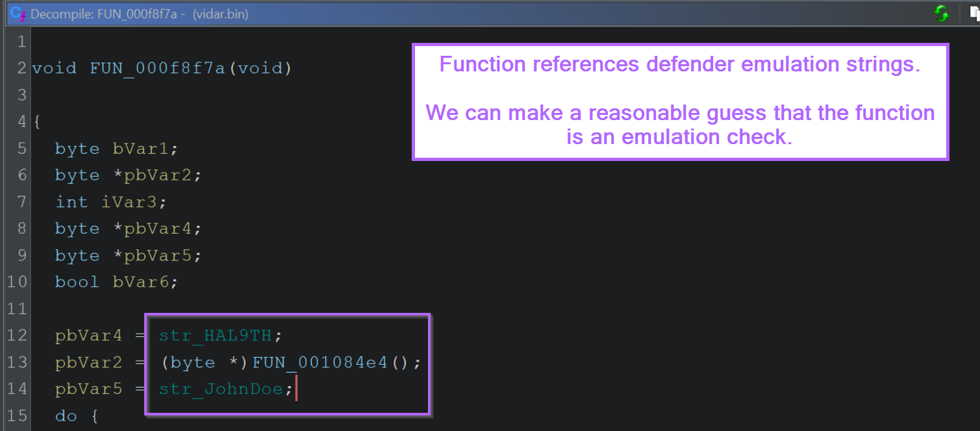The image size is (980, 431).
Task: Click the iVar3 variable declaration
Action: (x=130, y=202)
